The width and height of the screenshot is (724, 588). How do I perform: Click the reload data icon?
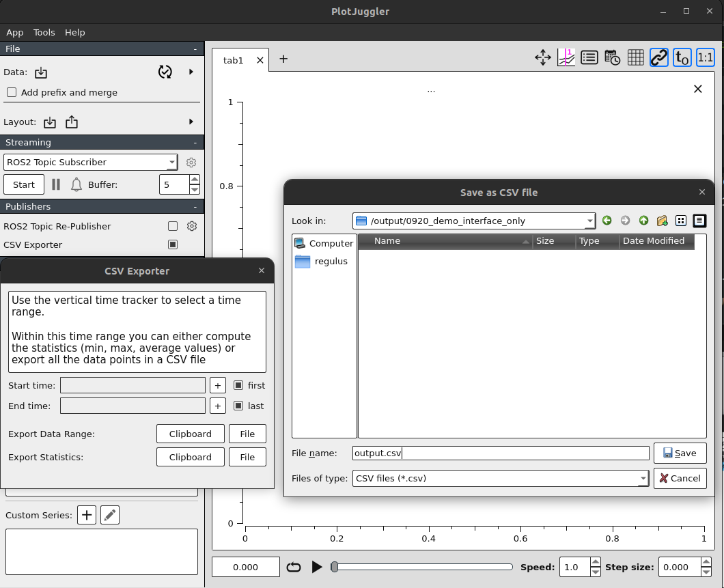coord(165,72)
